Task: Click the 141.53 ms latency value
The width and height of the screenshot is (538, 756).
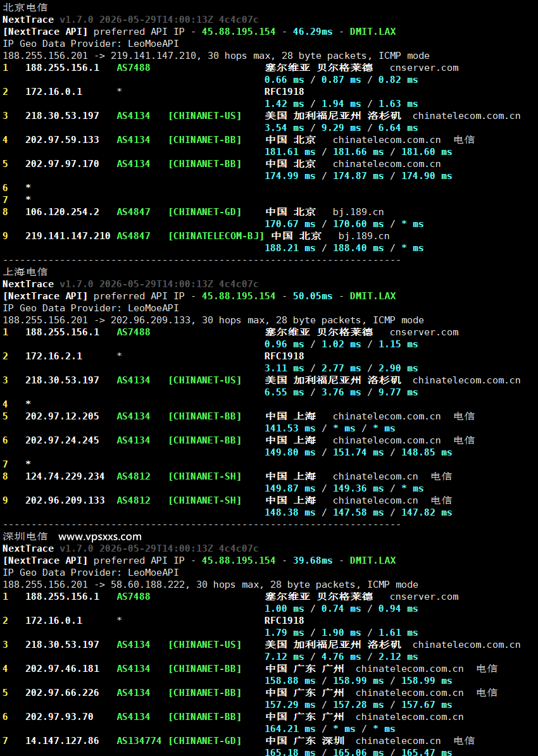Action: [290, 428]
